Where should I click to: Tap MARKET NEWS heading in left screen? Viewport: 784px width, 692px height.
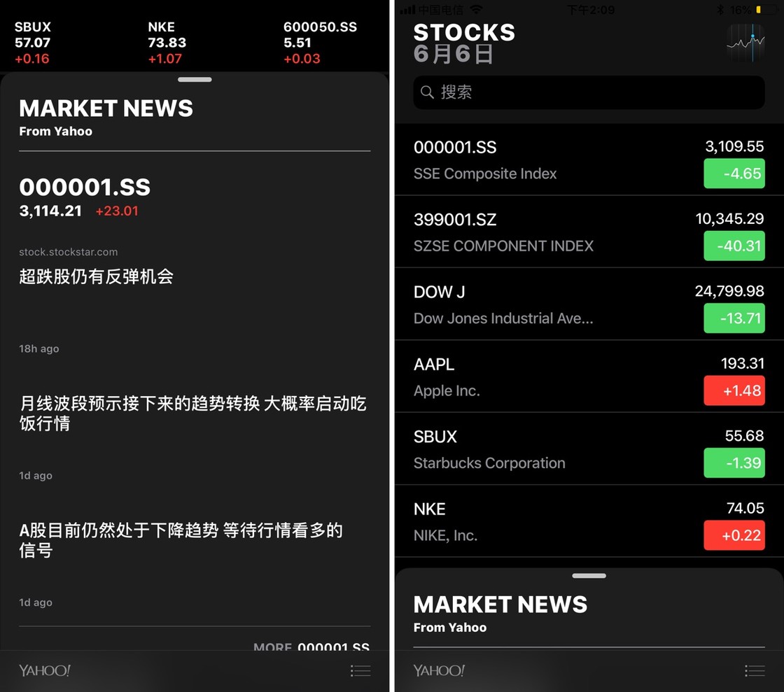106,108
